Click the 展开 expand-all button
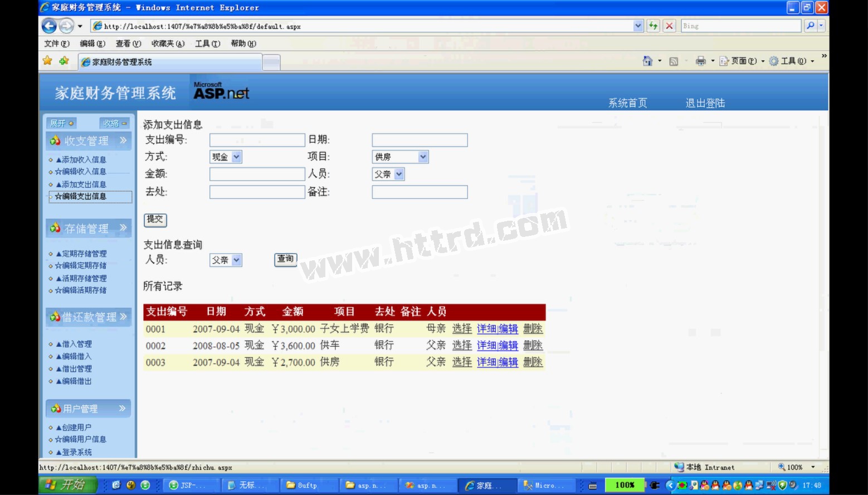Image resolution: width=868 pixels, height=495 pixels. pyautogui.click(x=62, y=123)
